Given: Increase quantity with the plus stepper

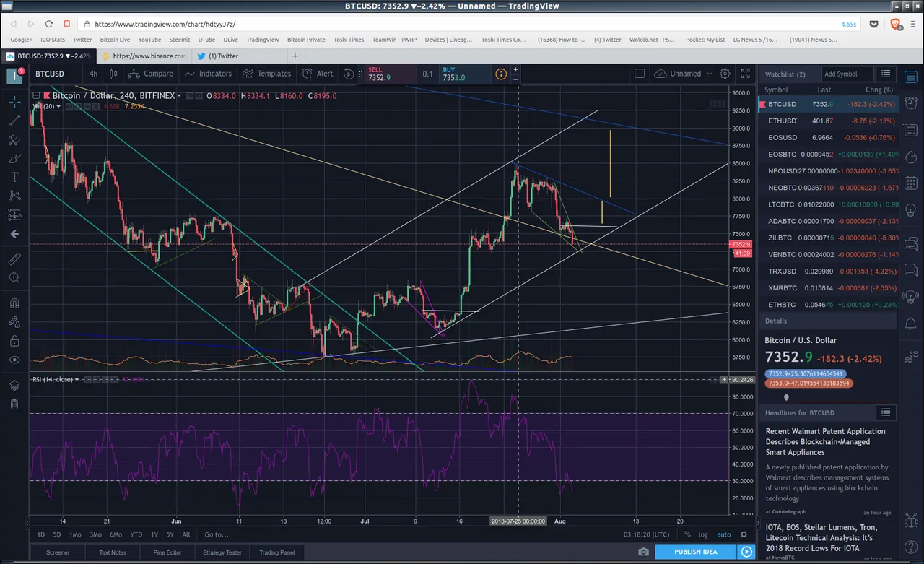Looking at the screenshot, I should click(515, 69).
